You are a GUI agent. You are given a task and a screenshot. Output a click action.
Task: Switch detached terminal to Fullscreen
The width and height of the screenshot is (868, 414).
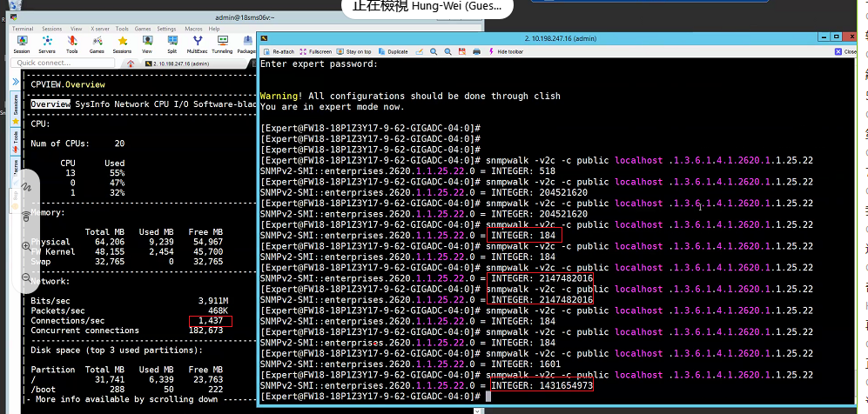pos(315,51)
